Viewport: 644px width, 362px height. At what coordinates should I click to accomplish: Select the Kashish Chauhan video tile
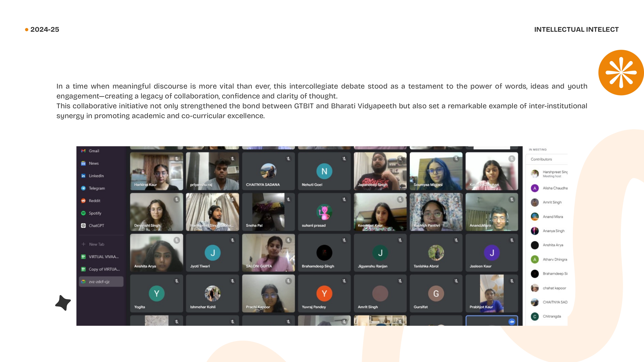[x=492, y=171]
